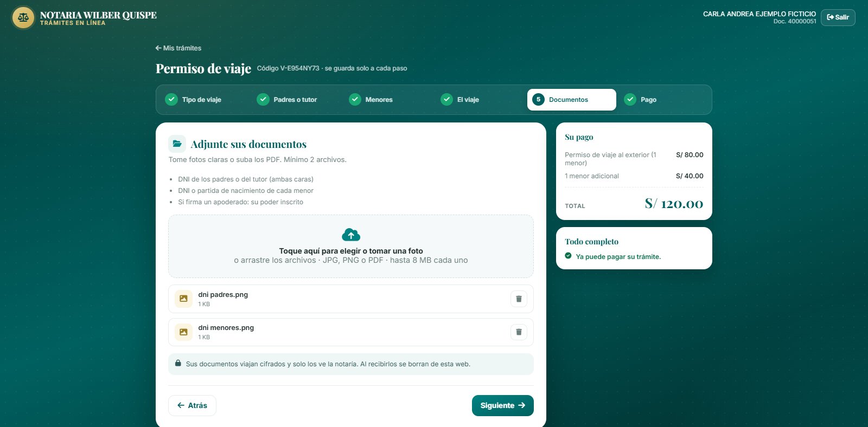This screenshot has width=868, height=427.
Task: Click the Su pago heading
Action: coord(579,137)
